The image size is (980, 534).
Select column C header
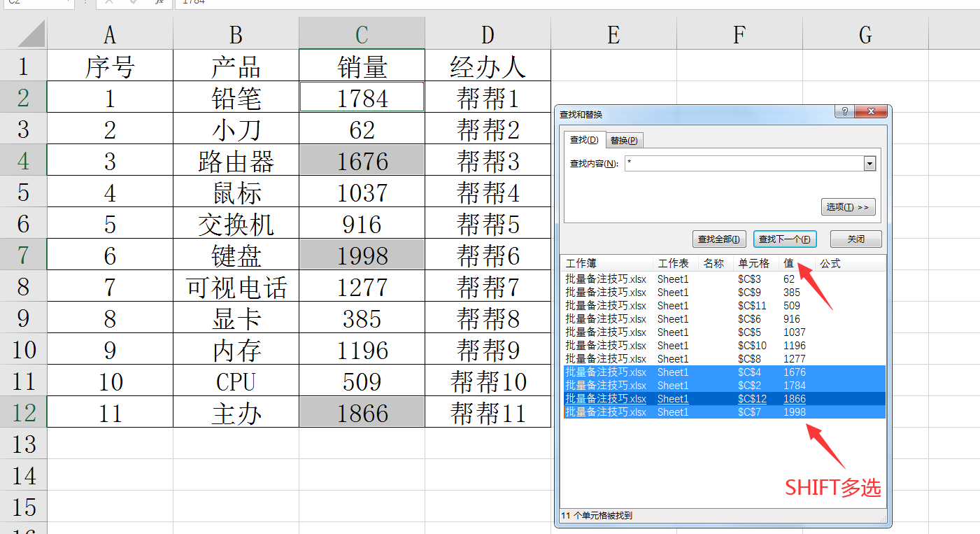pyautogui.click(x=362, y=34)
